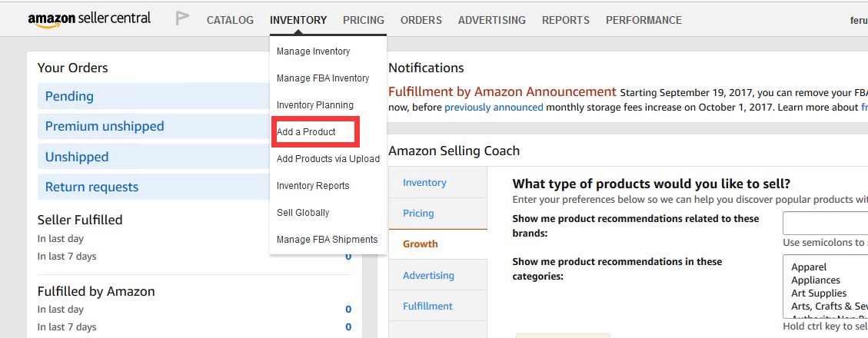The height and width of the screenshot is (338, 868).
Task: Open Inventory Reports from the dropdown
Action: [x=313, y=186]
